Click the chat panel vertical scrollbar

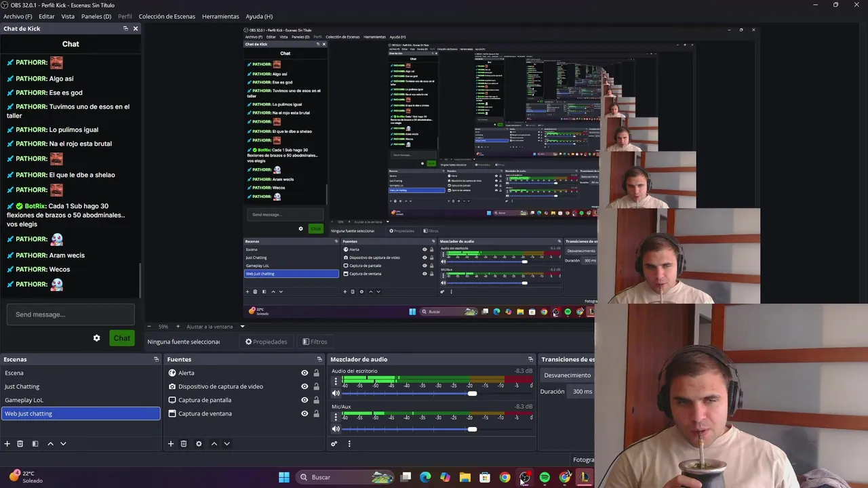pyautogui.click(x=140, y=281)
